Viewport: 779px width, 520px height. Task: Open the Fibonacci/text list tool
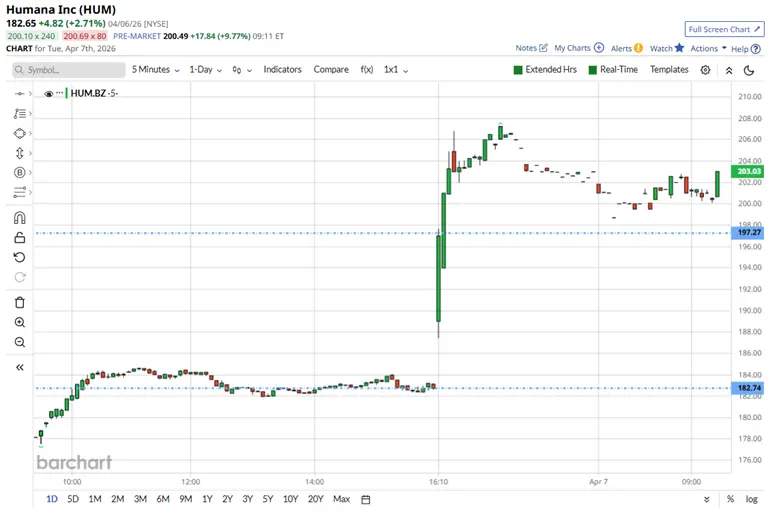click(19, 114)
